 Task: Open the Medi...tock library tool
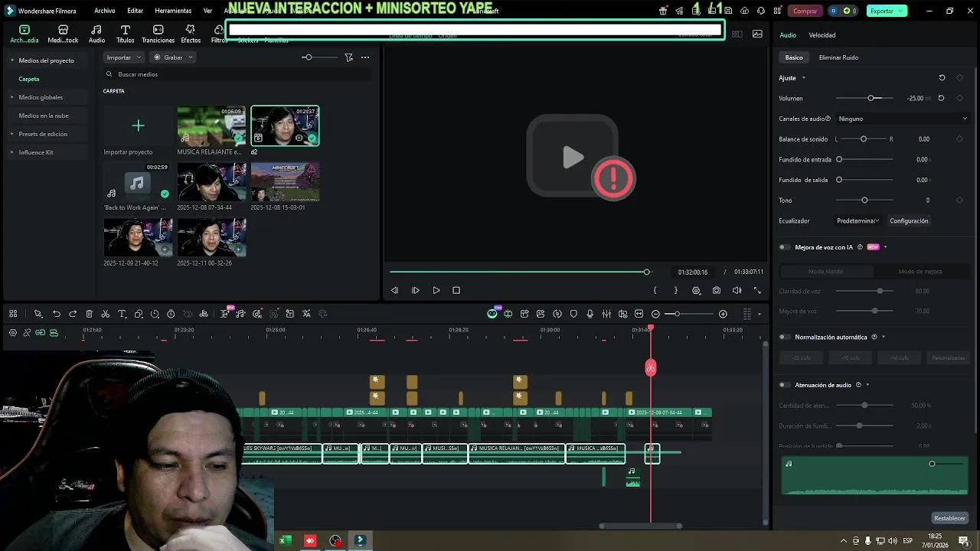(x=63, y=34)
